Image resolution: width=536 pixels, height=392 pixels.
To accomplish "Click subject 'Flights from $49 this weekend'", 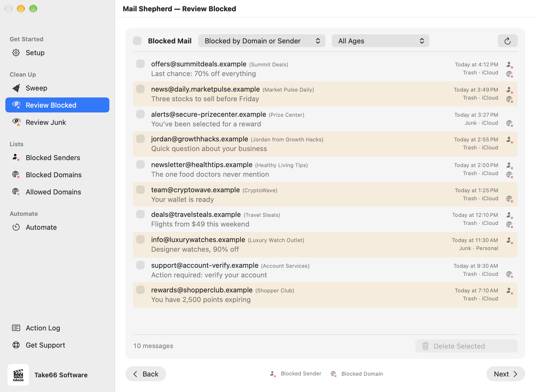I will 200,224.
